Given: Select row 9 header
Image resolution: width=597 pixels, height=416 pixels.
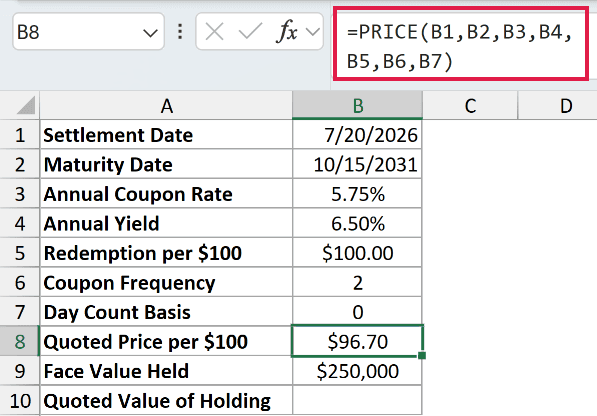Looking at the screenshot, I should tap(20, 371).
